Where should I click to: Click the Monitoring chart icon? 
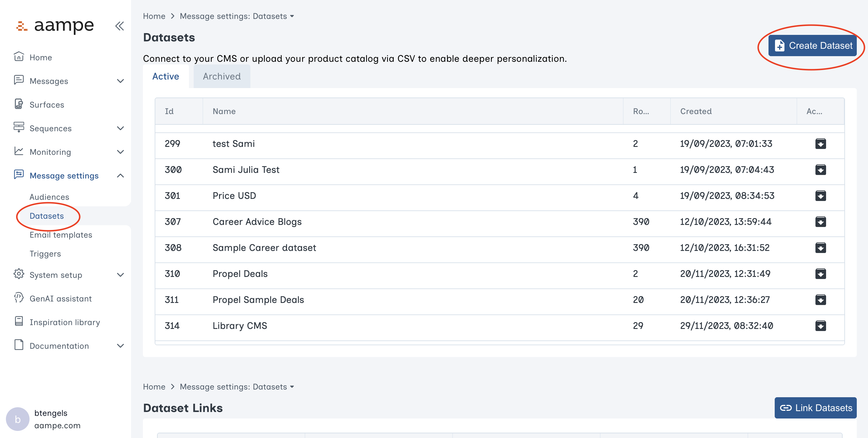19,151
